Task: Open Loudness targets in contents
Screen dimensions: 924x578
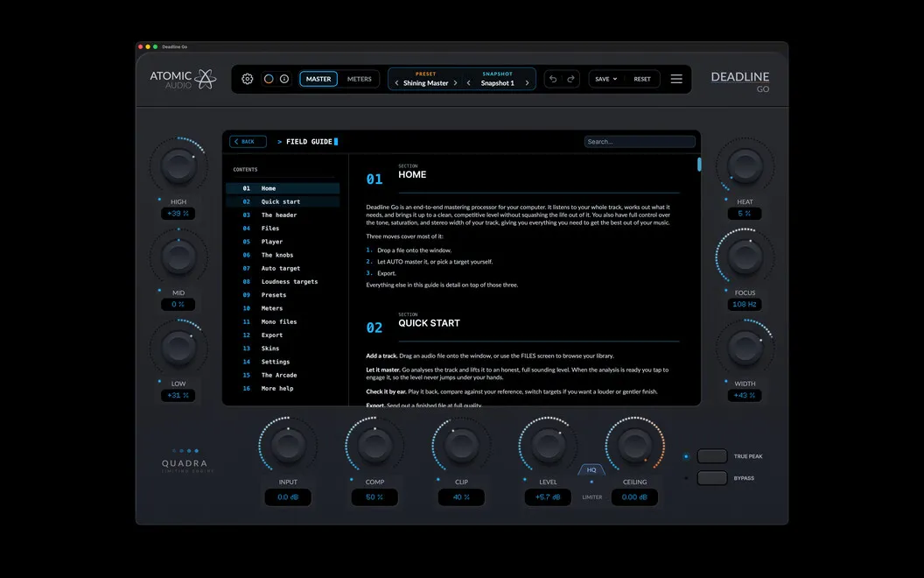Action: coord(283,282)
